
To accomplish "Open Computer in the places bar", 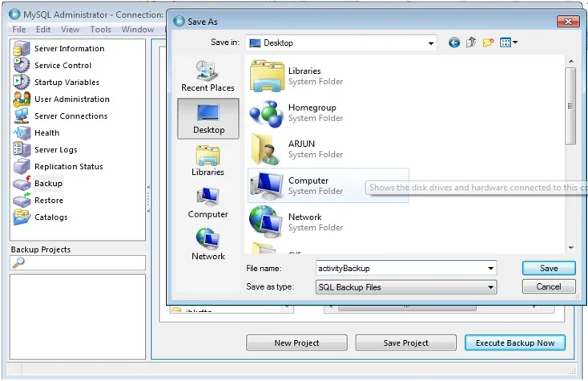I will 207,203.
